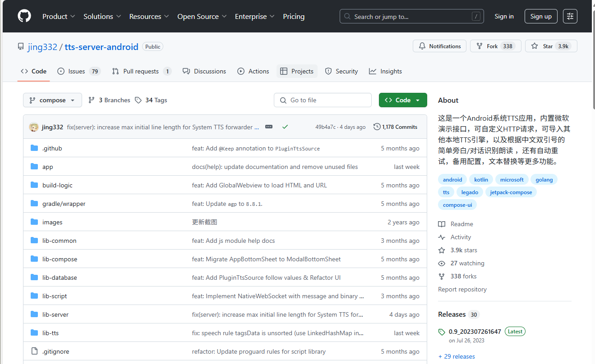The width and height of the screenshot is (595, 364).
Task: Open the command palette icon top right
Action: click(570, 16)
